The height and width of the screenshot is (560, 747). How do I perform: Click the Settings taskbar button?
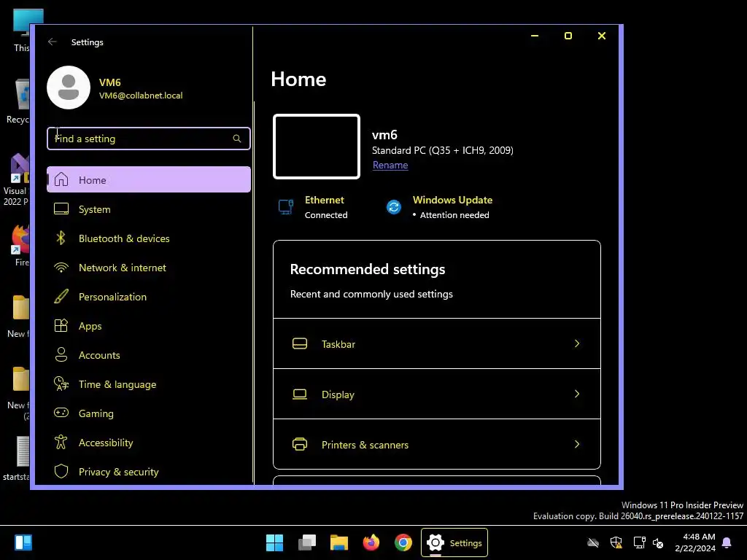point(454,542)
